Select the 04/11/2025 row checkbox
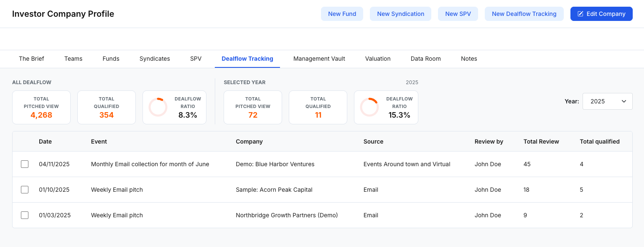 coord(25,164)
